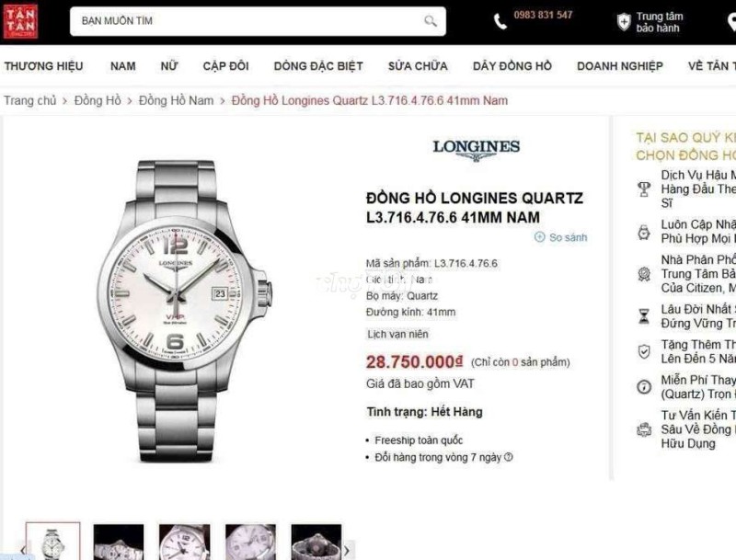This screenshot has width=736, height=560.
Task: Show previous thumbnails with the left arrow
Action: click(22, 550)
